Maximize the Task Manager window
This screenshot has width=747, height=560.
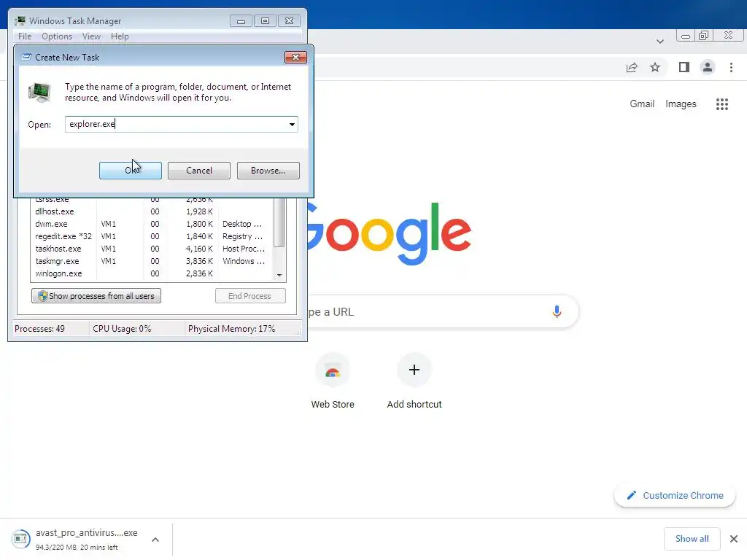[x=265, y=21]
